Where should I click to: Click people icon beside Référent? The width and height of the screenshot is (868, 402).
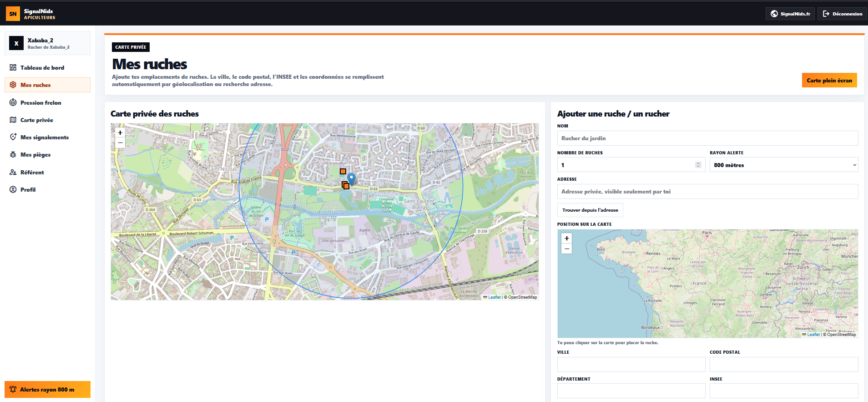[13, 172]
